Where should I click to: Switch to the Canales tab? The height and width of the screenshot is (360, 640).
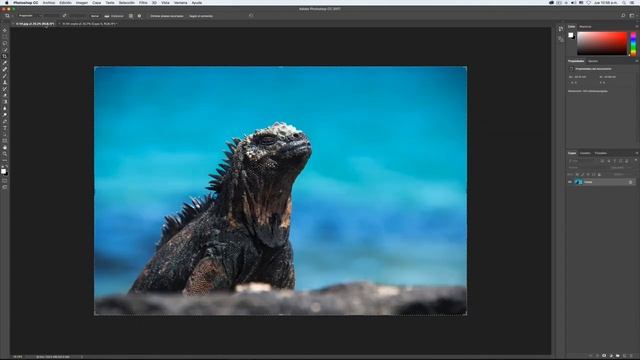pyautogui.click(x=585, y=153)
